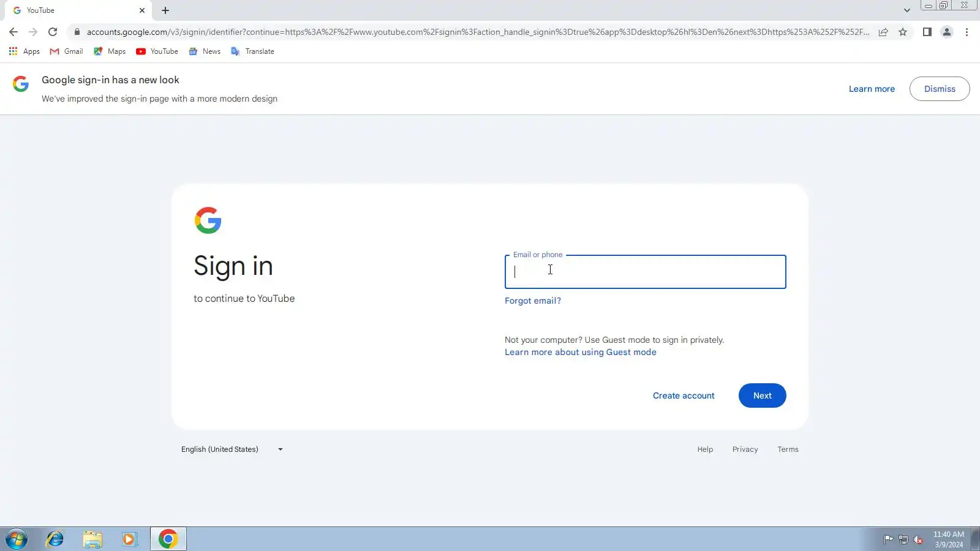
Task: Open Windows Media Player from taskbar
Action: pyautogui.click(x=129, y=539)
